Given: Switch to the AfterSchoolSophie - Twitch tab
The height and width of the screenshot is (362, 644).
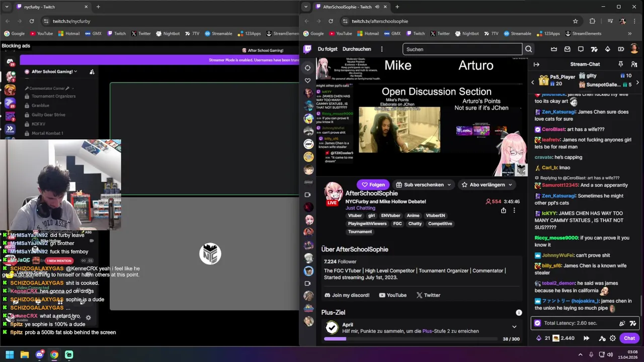Looking at the screenshot, I should [352, 7].
